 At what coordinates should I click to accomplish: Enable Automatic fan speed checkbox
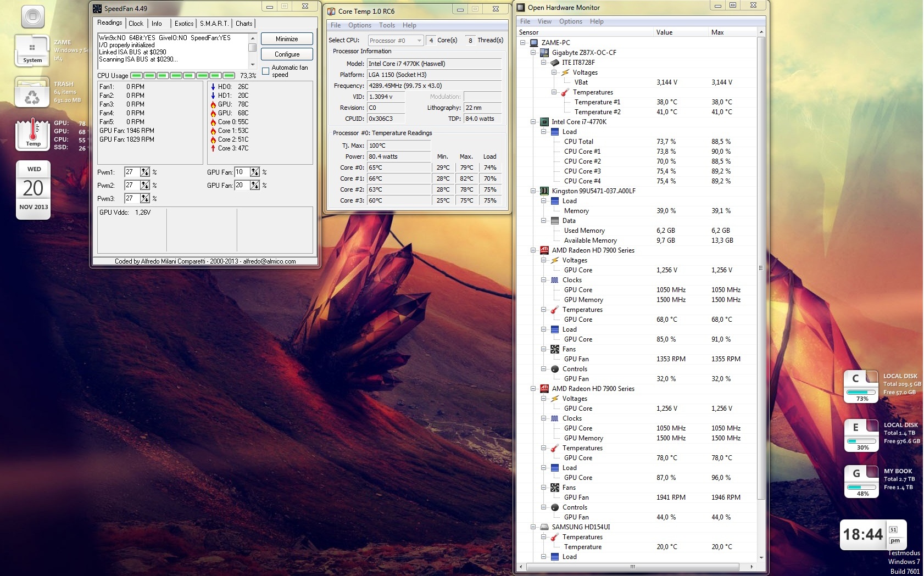[266, 71]
